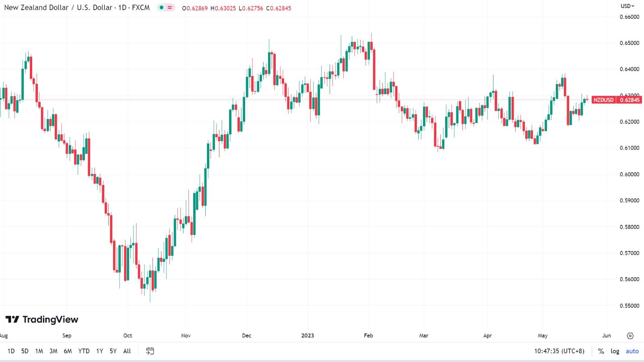Click the 0.59000 price axis label
The image size is (644, 362).
630,200
